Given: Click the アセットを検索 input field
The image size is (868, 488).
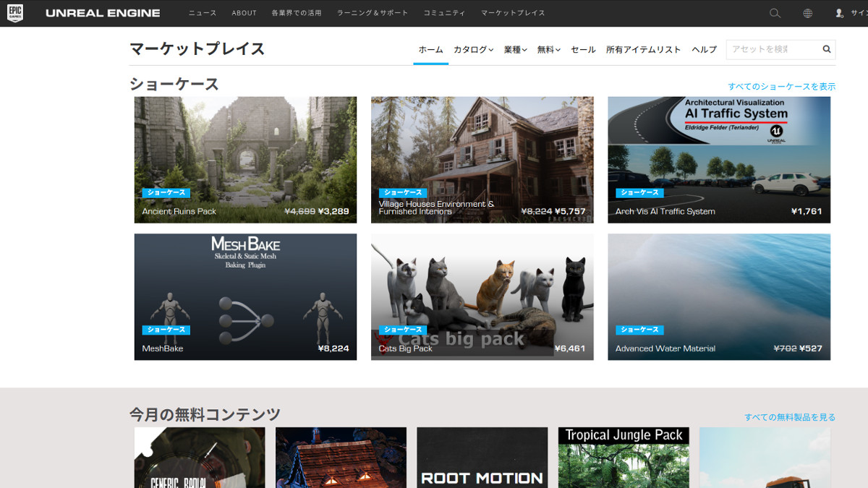Looking at the screenshot, I should 773,49.
